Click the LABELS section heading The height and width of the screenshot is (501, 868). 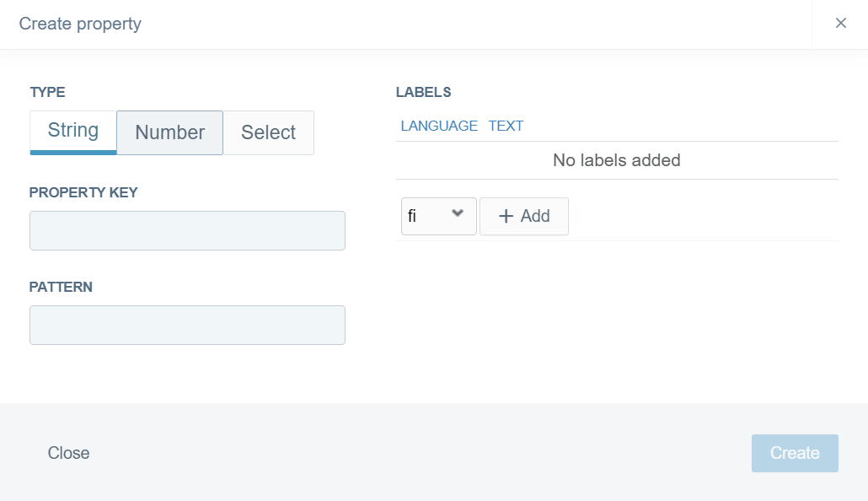423,92
